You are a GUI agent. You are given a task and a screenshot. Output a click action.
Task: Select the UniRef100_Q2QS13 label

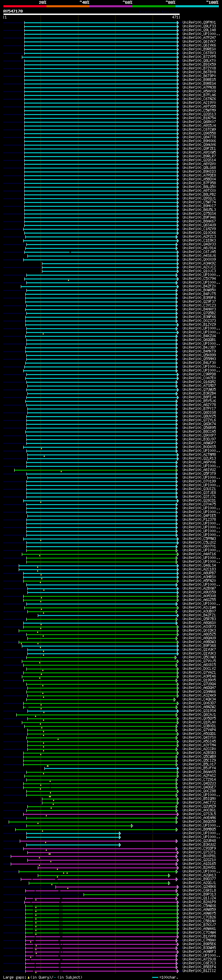coord(199,114)
